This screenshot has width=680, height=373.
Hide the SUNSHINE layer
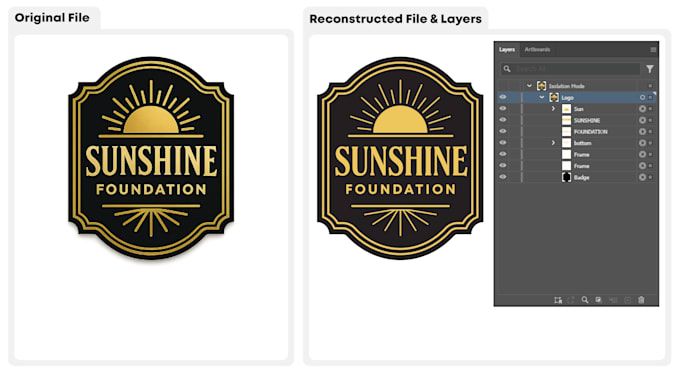click(503, 120)
